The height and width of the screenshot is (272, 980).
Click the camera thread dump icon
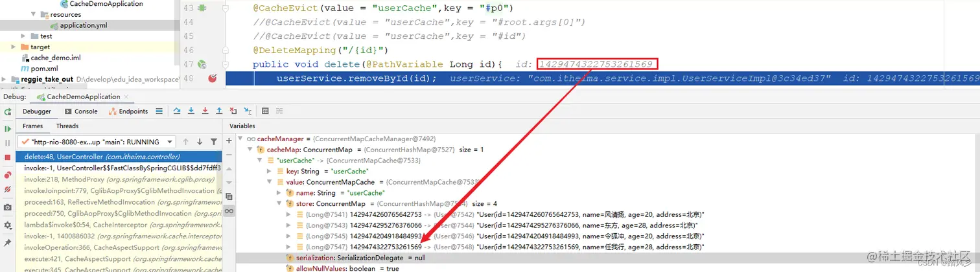point(8,207)
